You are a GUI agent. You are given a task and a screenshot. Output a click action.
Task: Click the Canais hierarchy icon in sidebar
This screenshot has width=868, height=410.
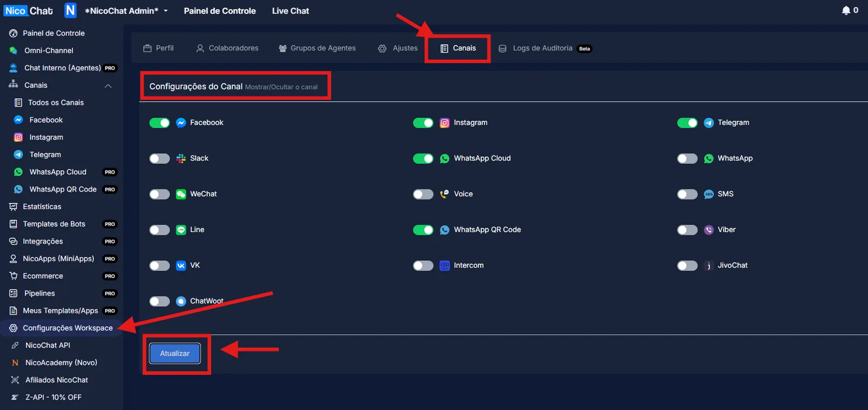[14, 85]
